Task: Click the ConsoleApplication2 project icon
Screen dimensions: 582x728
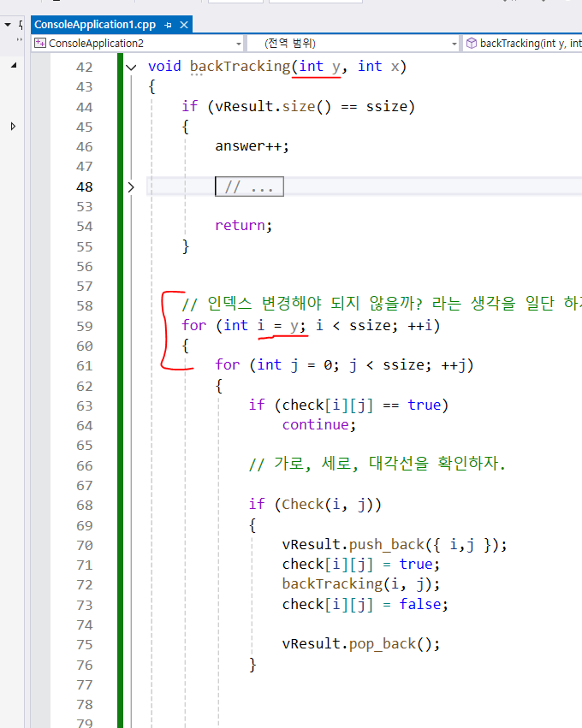Action: click(40, 43)
